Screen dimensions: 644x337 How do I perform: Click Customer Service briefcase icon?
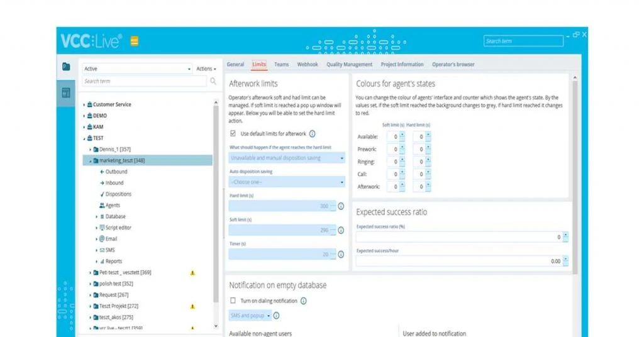89,104
